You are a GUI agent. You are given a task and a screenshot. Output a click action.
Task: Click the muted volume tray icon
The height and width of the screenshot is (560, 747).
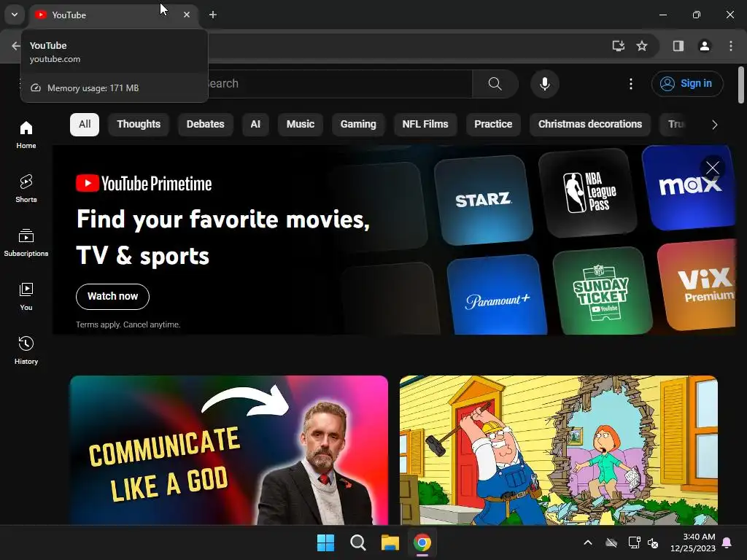[653, 542]
